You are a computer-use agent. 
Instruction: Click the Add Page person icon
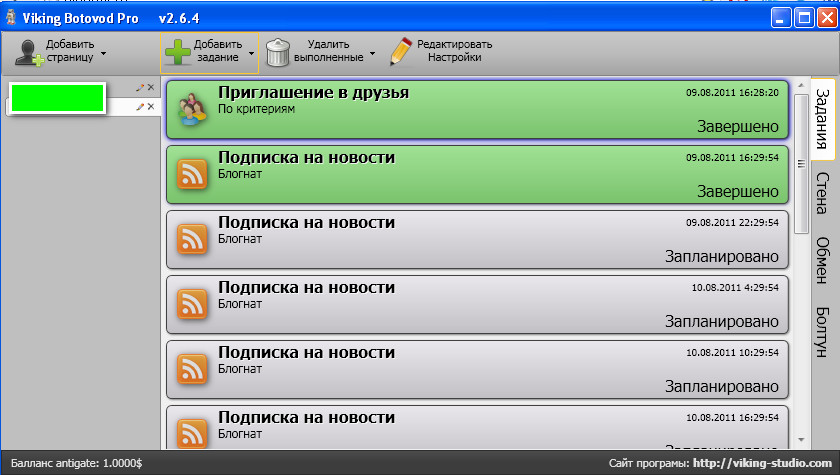coord(29,52)
